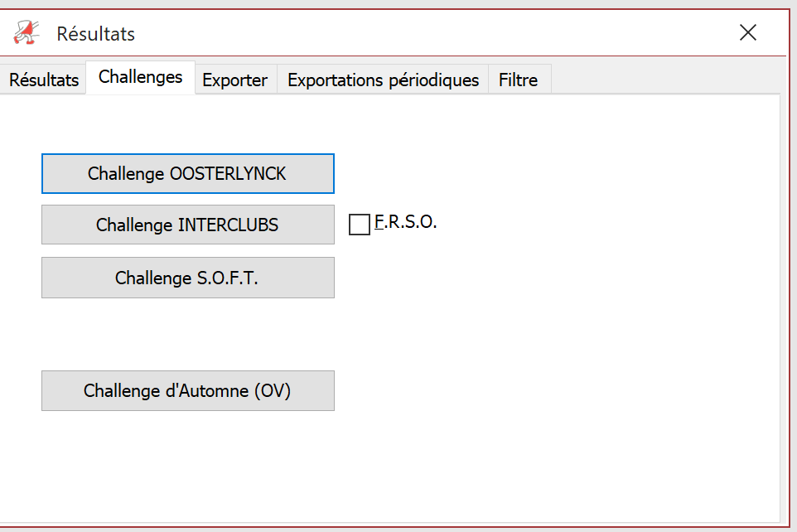Click the empty title bar area
The height and width of the screenshot is (532, 797).
432,32
